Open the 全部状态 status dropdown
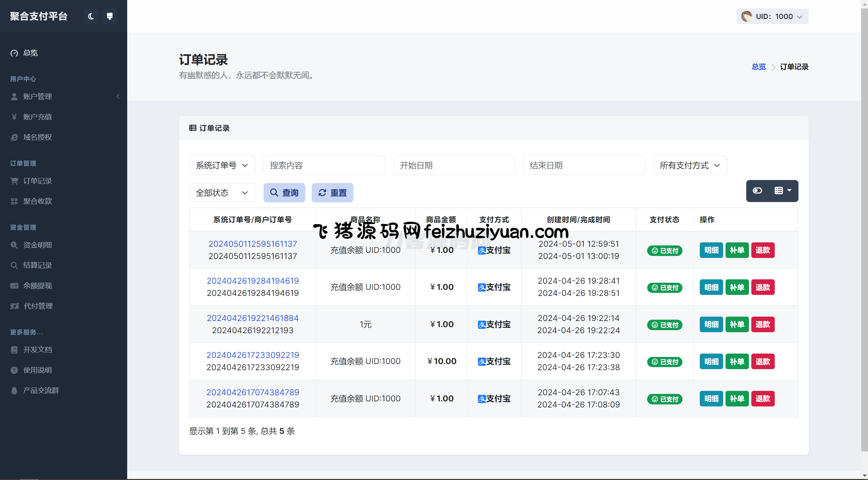This screenshot has width=868, height=480. (222, 193)
